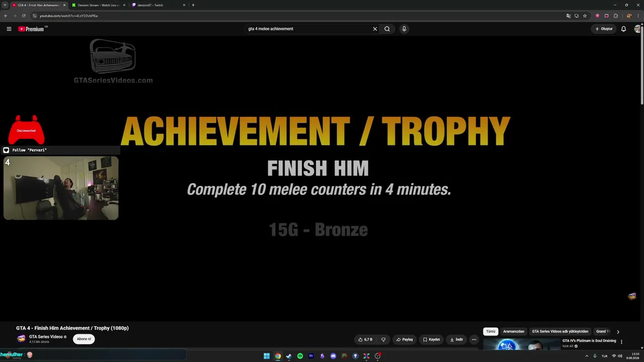Close the denisim07 Twitch tab
Image resolution: width=644 pixels, height=362 pixels.
pyautogui.click(x=184, y=5)
